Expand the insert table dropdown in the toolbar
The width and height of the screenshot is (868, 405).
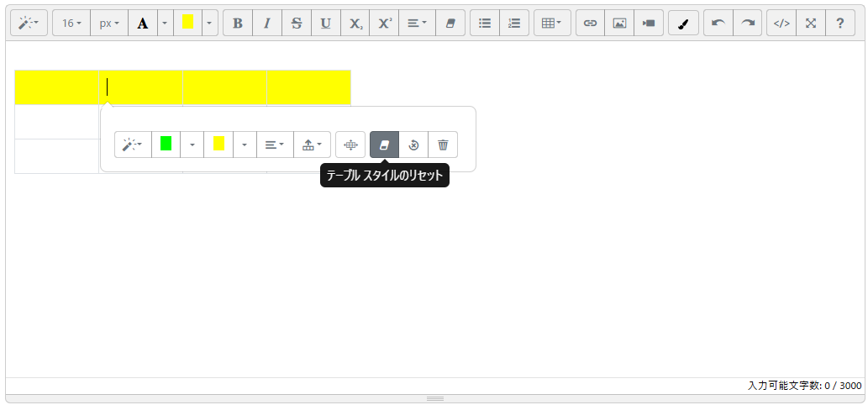552,24
